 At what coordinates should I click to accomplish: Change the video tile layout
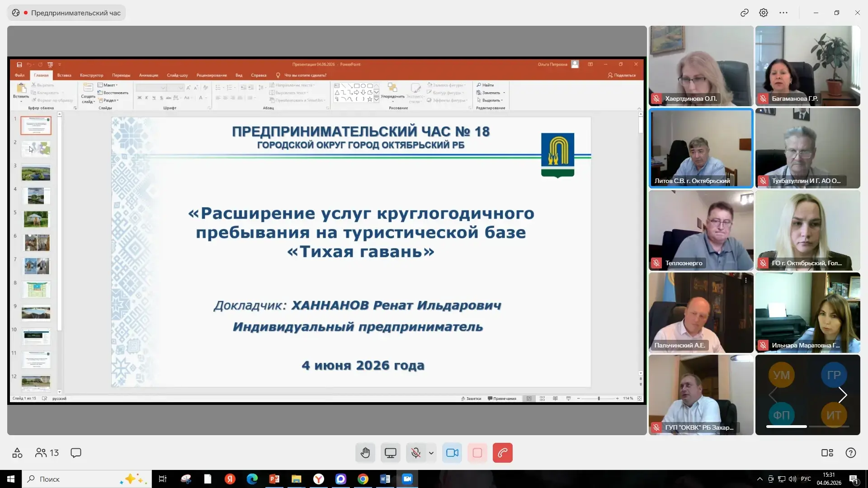(827, 453)
